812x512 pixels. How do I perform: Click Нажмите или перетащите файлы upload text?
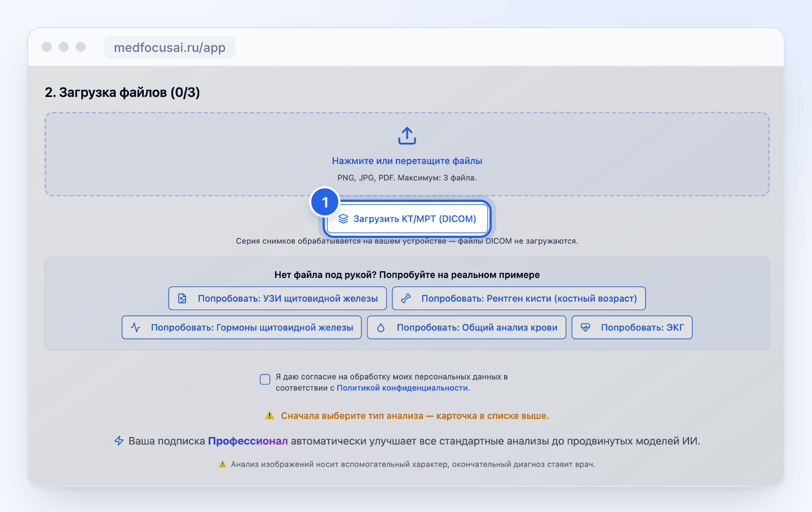tap(407, 161)
